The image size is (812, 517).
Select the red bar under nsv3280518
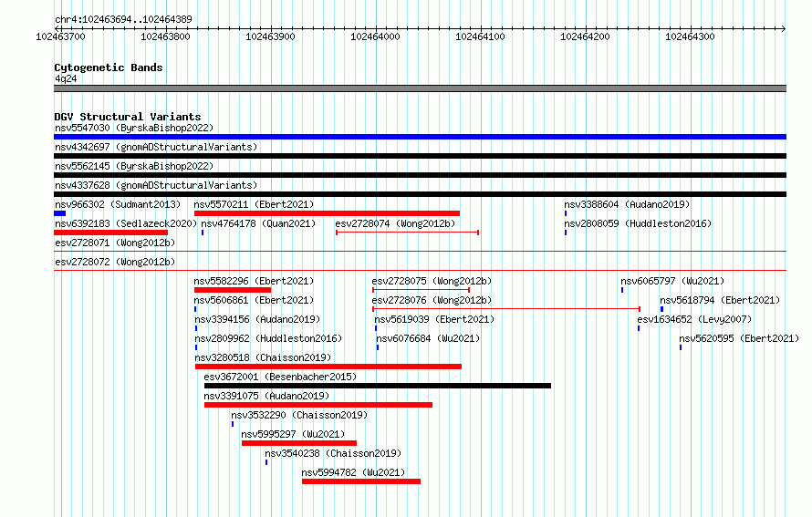[328, 367]
